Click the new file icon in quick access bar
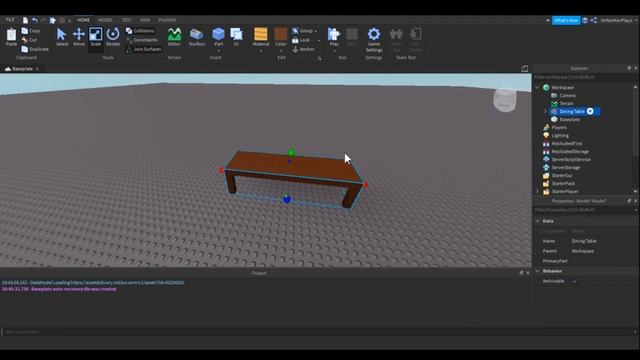 tap(25, 20)
